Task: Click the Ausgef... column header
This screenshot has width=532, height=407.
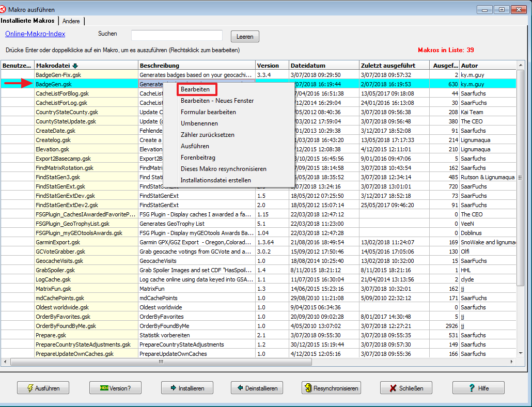Action: [x=444, y=66]
